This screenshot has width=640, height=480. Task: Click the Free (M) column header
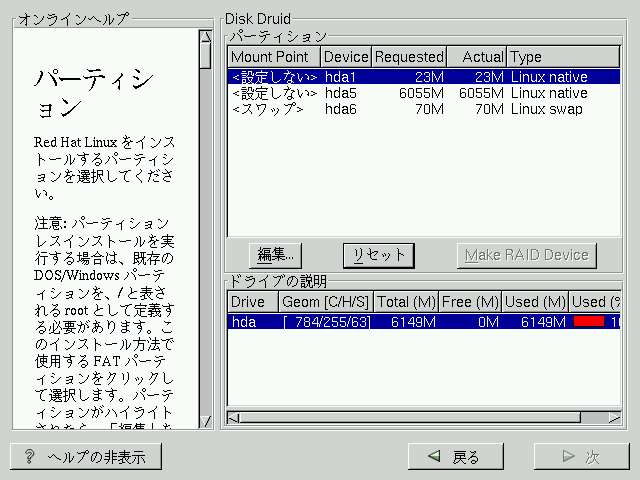click(x=469, y=302)
